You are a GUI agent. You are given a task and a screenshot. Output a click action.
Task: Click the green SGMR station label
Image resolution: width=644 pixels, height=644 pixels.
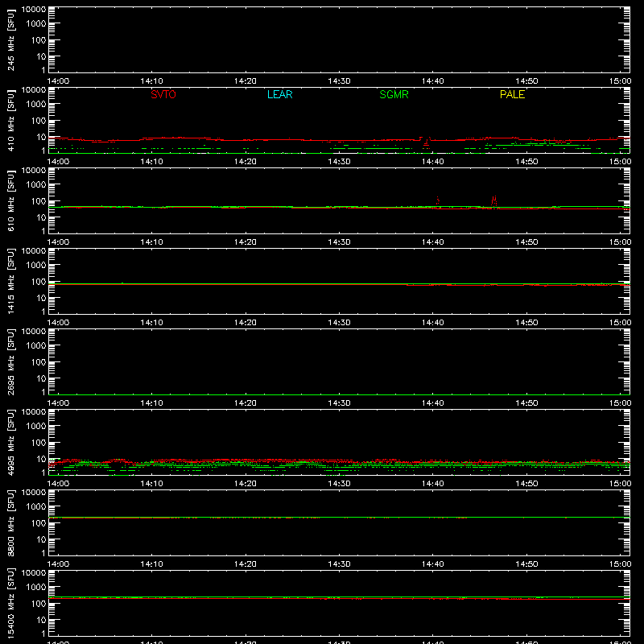[x=394, y=94]
